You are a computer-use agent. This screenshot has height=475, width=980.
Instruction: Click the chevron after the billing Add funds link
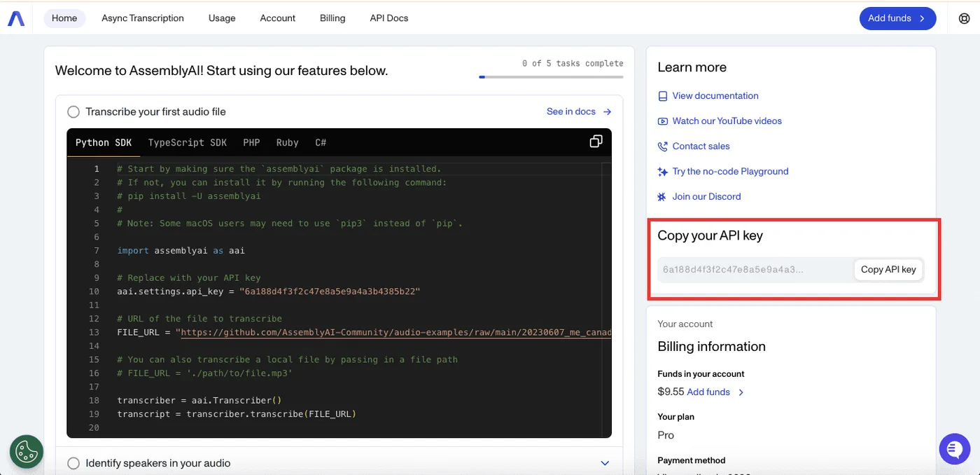click(x=741, y=392)
